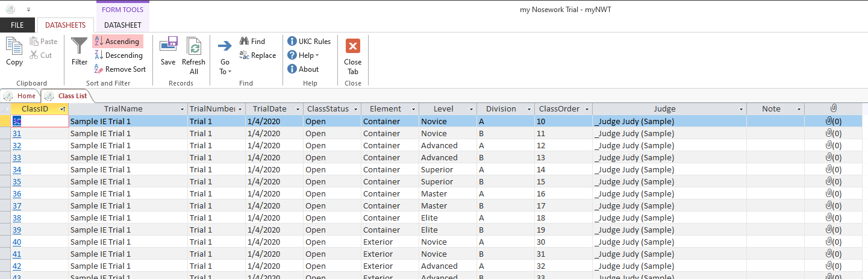Viewport: 868px width, 279px height.
Task: Click the Replace tool
Action: 258,55
